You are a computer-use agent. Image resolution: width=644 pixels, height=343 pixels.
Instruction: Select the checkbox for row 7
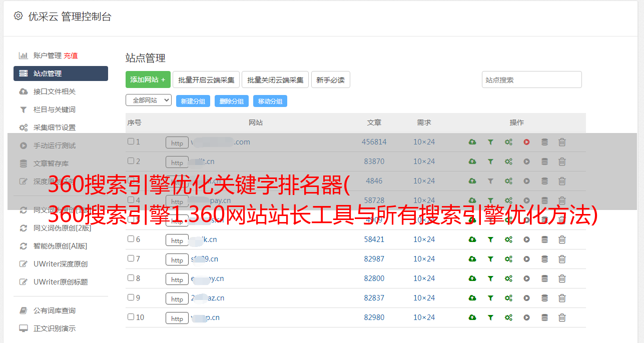pos(131,258)
